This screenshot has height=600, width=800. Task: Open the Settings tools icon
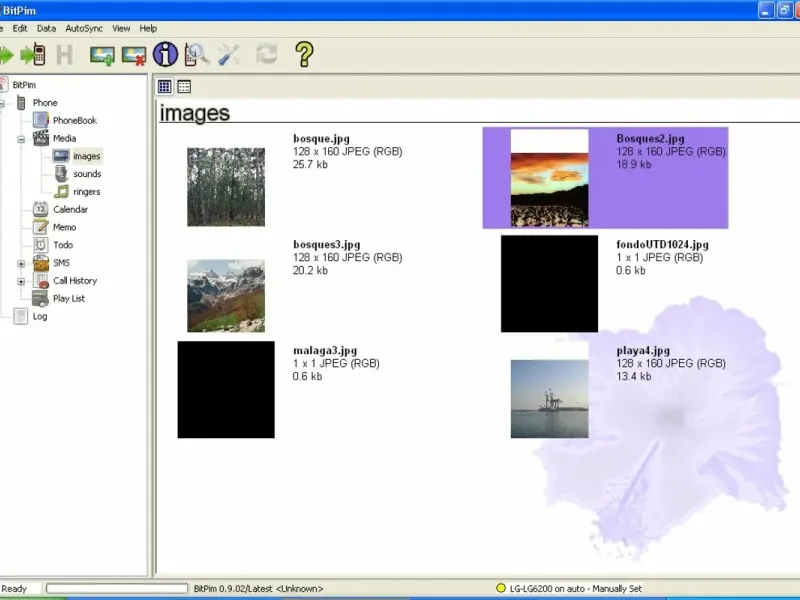pos(229,55)
